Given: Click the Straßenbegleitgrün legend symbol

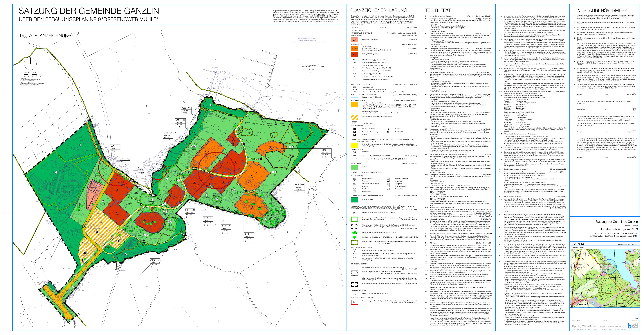Looking at the screenshot, I should click(388, 186).
